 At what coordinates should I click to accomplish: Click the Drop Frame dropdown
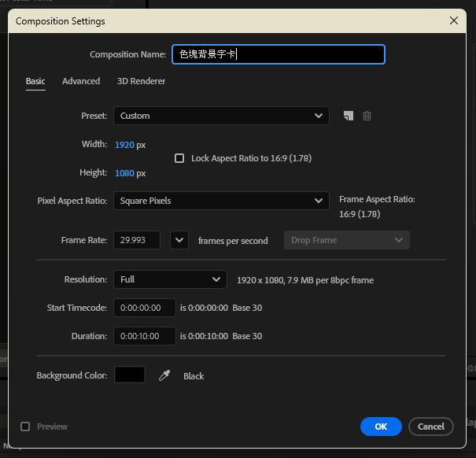pos(346,240)
